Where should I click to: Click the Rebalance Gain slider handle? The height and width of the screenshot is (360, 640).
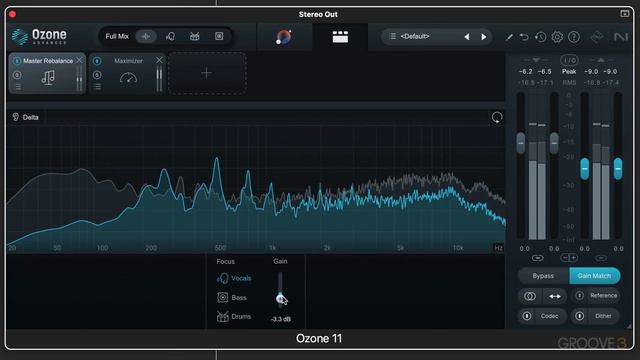pos(280,299)
